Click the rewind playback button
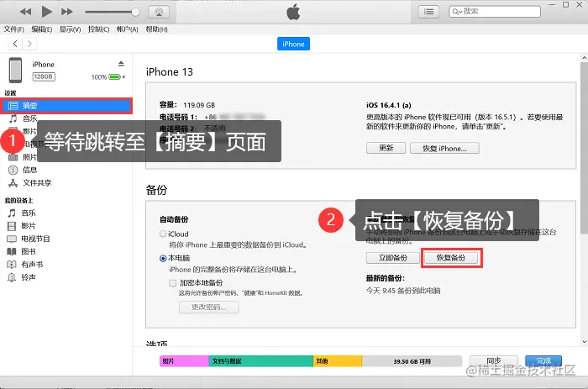Viewport: 588px width, 389px height. click(x=26, y=12)
